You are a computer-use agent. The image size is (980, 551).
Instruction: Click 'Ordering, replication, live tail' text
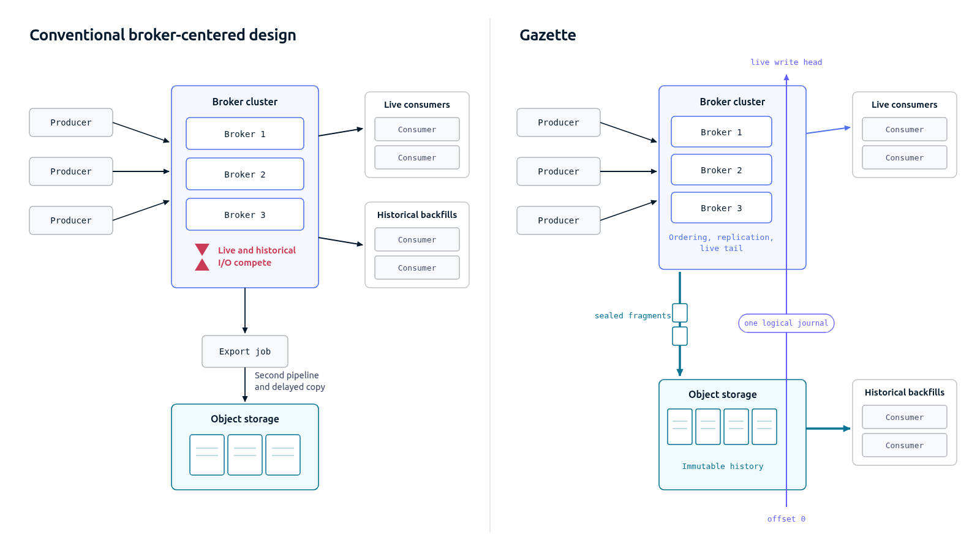722,242
